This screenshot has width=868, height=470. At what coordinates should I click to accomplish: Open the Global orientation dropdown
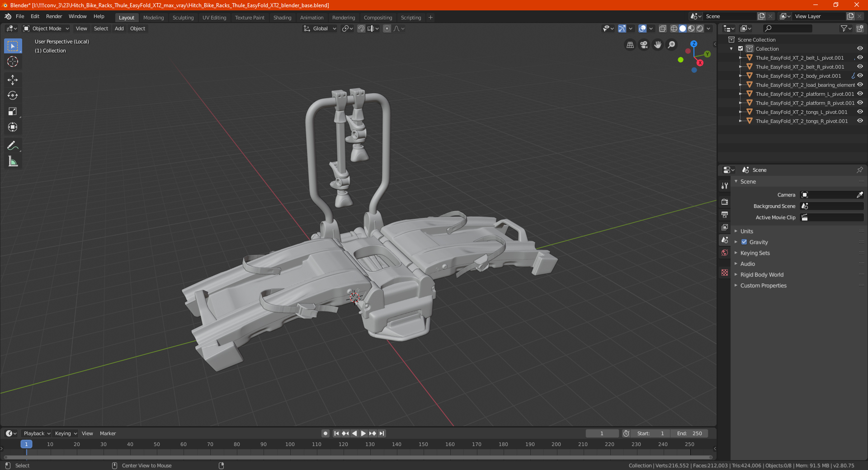click(x=320, y=28)
